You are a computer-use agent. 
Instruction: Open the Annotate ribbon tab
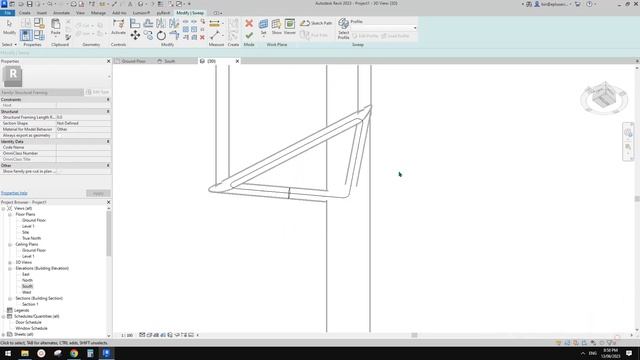[61, 13]
